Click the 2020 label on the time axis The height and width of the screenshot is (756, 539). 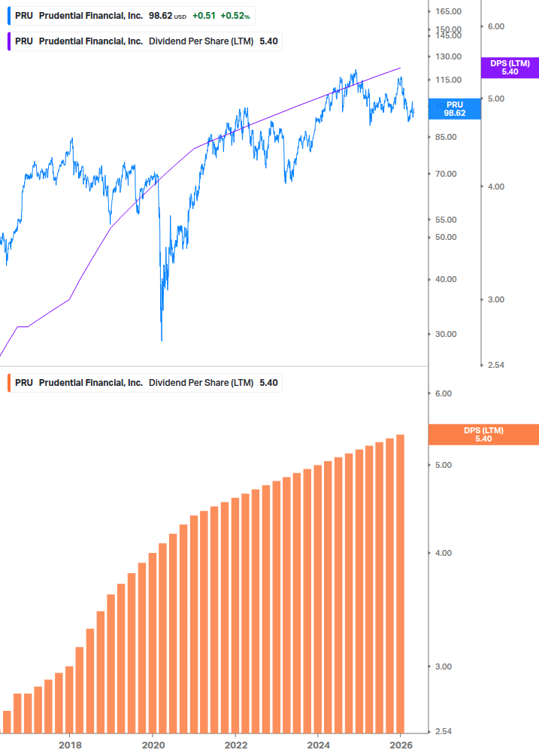tap(153, 745)
